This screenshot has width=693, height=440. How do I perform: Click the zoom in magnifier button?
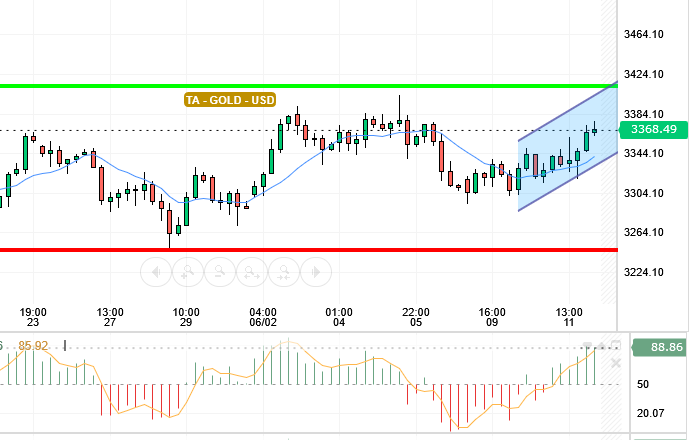[188, 272]
